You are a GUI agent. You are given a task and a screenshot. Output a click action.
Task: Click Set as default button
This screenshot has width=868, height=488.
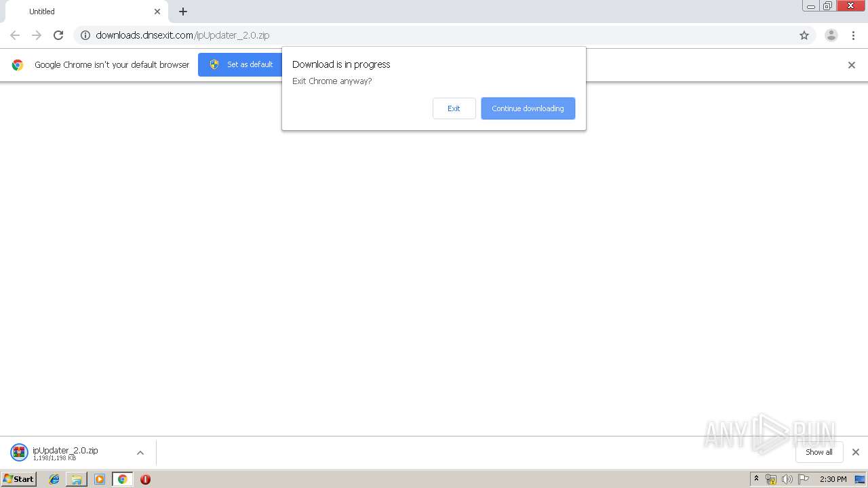(x=240, y=64)
